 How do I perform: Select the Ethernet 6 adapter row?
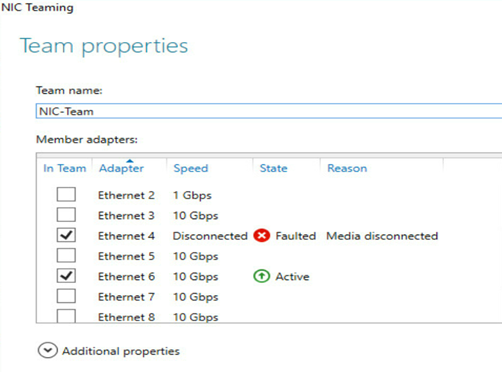(269, 276)
